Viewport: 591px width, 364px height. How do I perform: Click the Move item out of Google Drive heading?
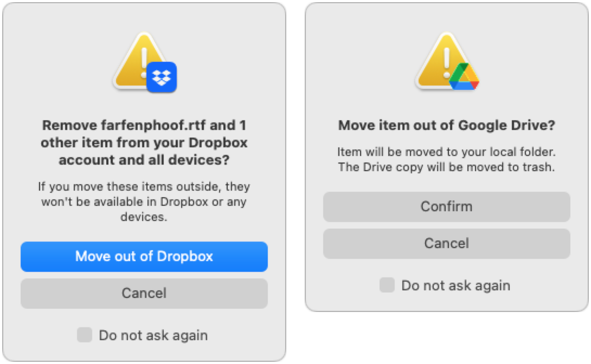(447, 126)
